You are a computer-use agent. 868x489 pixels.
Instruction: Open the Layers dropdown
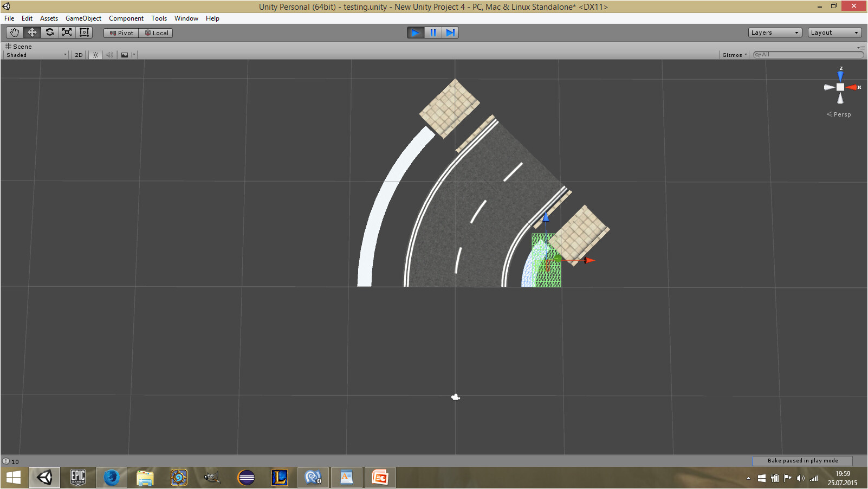pos(774,32)
